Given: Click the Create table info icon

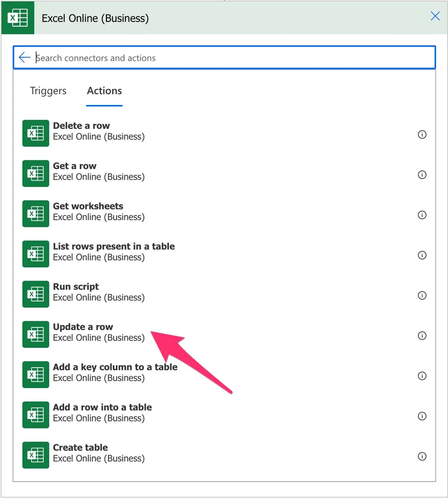Looking at the screenshot, I should coord(422,457).
